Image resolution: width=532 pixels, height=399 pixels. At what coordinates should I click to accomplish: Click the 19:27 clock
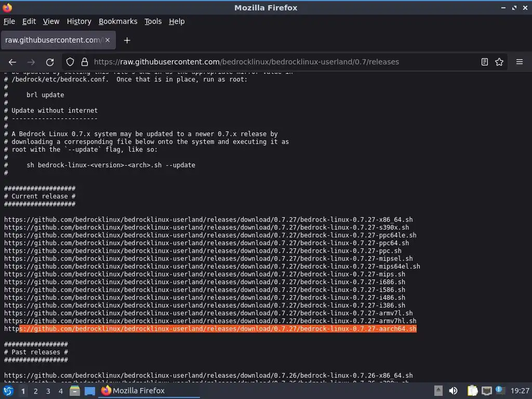tap(520, 391)
